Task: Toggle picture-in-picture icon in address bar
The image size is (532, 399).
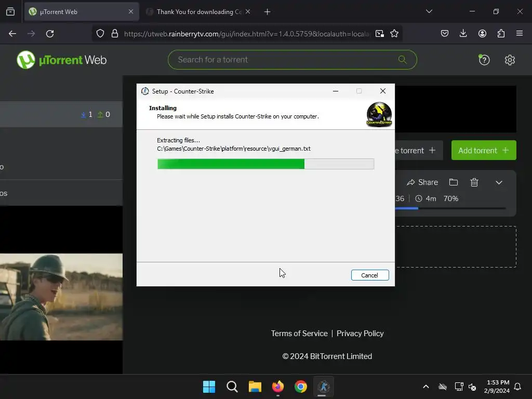Action: [x=380, y=34]
